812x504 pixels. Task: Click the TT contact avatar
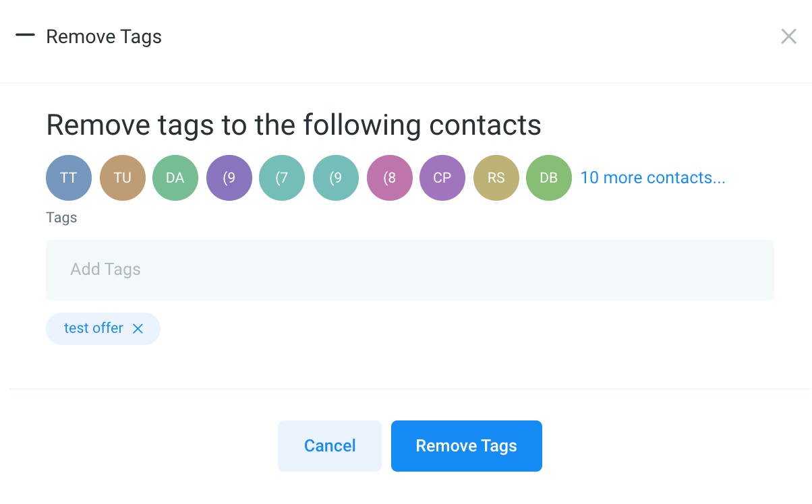(69, 178)
